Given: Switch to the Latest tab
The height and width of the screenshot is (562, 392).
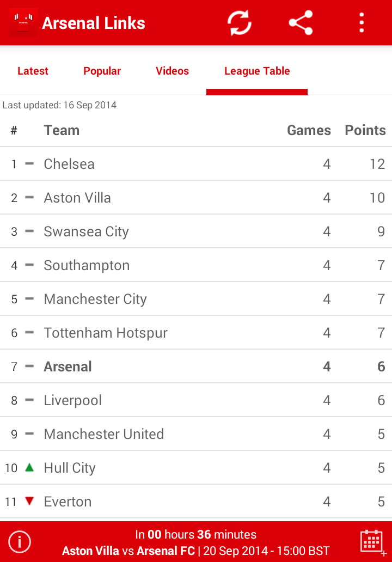Looking at the screenshot, I should (x=33, y=71).
